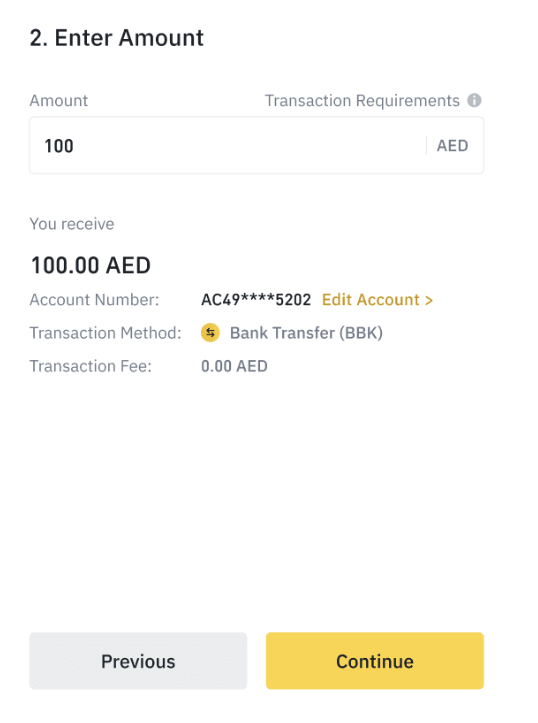Click the "Transaction Method:" label
This screenshot has height=723, width=538.
click(106, 333)
